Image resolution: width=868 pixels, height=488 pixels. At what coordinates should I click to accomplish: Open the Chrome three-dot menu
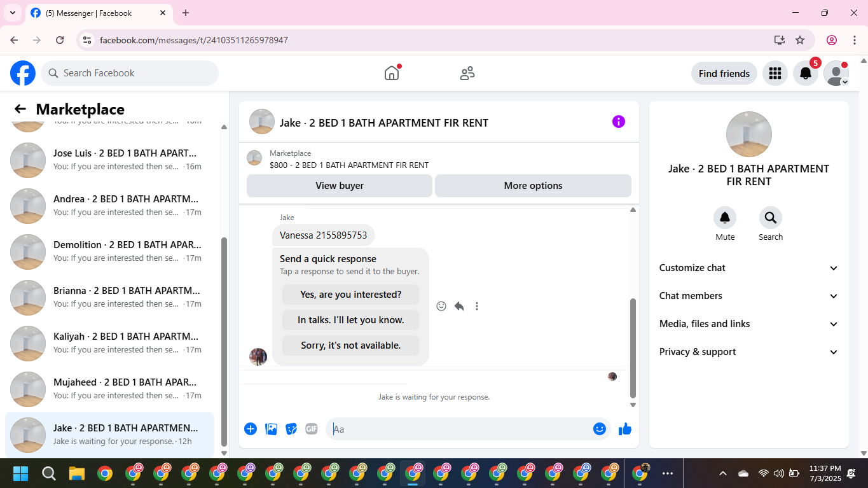855,40
